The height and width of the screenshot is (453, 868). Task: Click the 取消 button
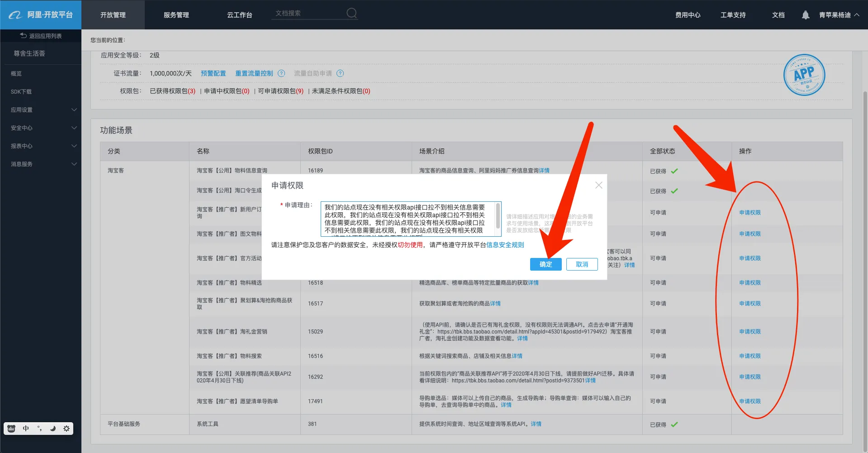[x=582, y=264]
